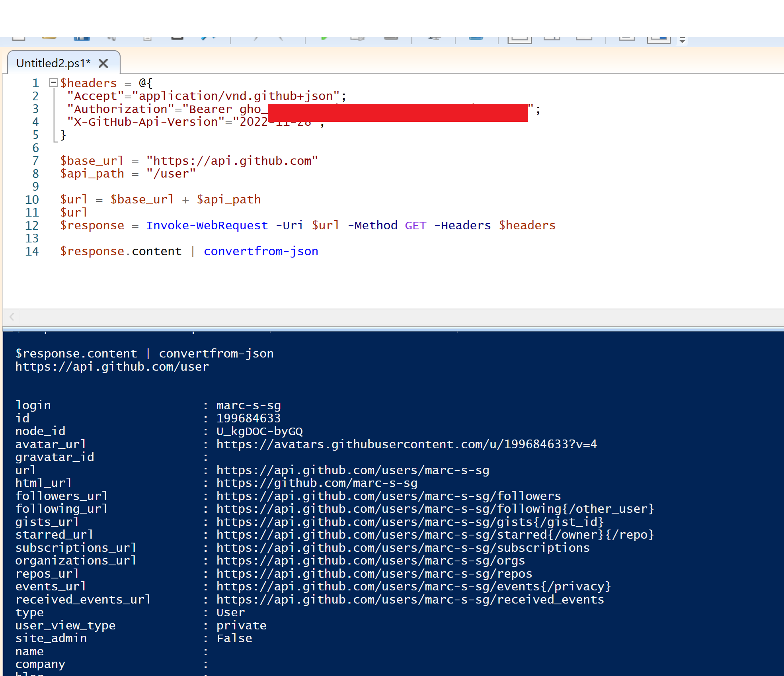Click the avatar_url link in console output

pyautogui.click(x=406, y=444)
